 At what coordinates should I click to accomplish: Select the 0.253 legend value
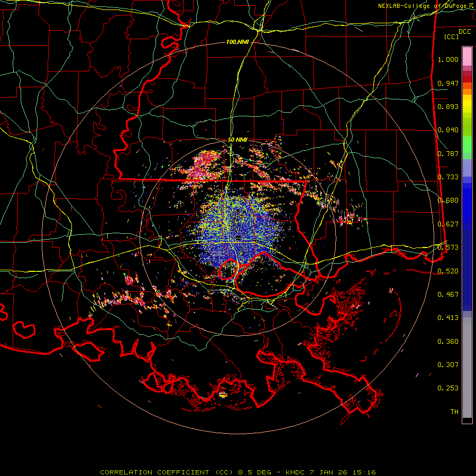448,388
